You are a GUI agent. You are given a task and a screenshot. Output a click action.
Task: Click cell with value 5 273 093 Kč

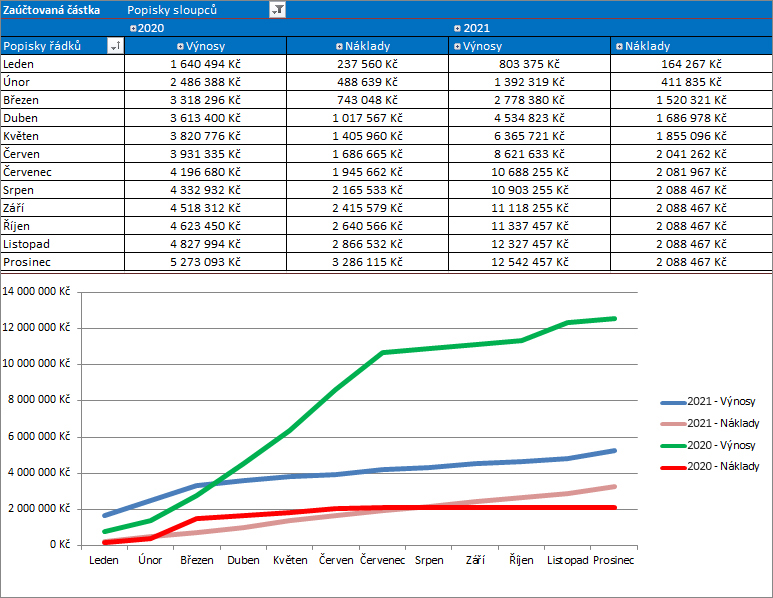(x=205, y=262)
